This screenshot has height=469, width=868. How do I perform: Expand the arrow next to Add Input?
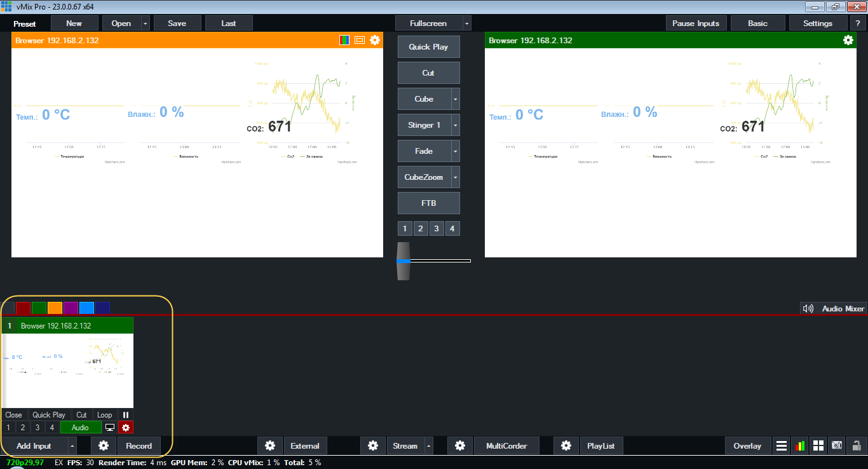click(72, 446)
